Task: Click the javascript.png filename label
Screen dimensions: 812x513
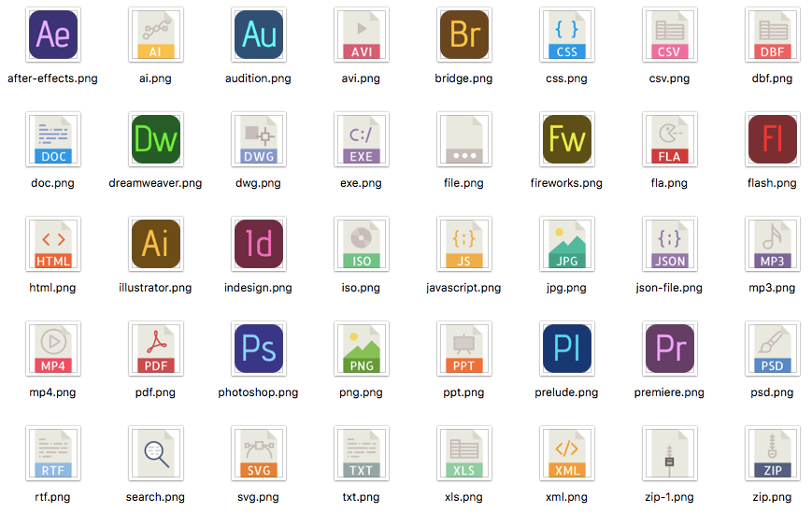Action: pos(463,288)
